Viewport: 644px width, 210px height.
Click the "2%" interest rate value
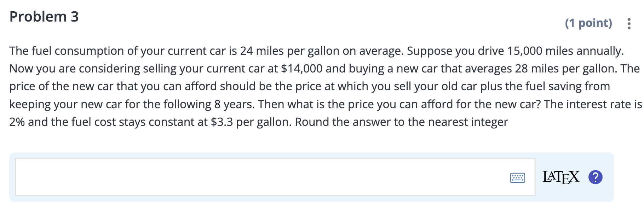pyautogui.click(x=17, y=122)
